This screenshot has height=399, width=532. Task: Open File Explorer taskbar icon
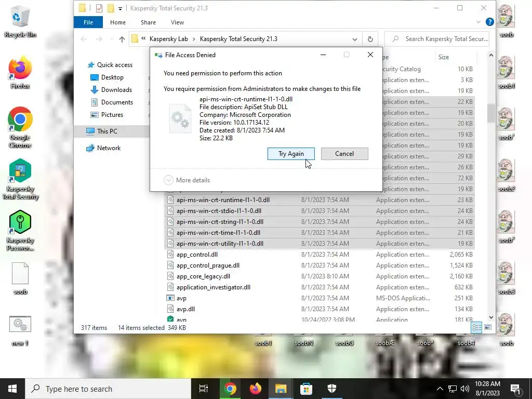pos(281,389)
